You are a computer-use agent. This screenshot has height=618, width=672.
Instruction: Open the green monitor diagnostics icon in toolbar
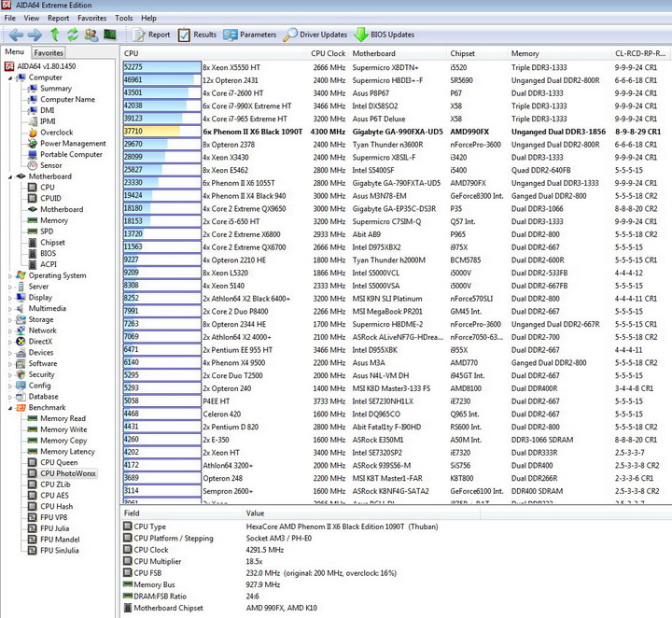tap(110, 35)
